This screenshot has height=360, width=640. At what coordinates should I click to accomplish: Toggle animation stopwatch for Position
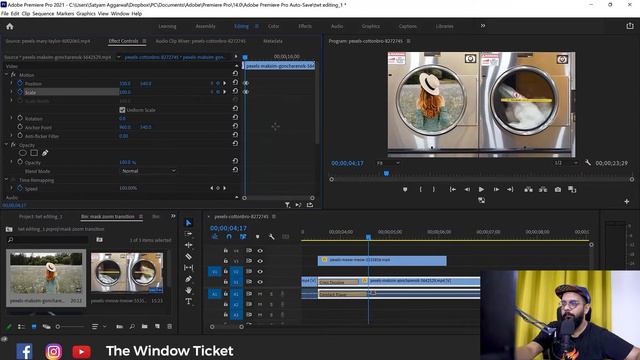point(20,83)
